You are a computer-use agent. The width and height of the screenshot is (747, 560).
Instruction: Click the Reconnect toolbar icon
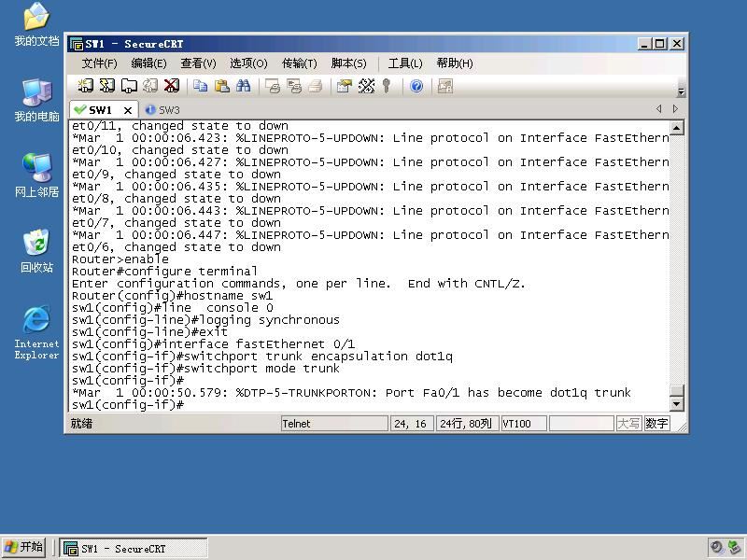[150, 86]
